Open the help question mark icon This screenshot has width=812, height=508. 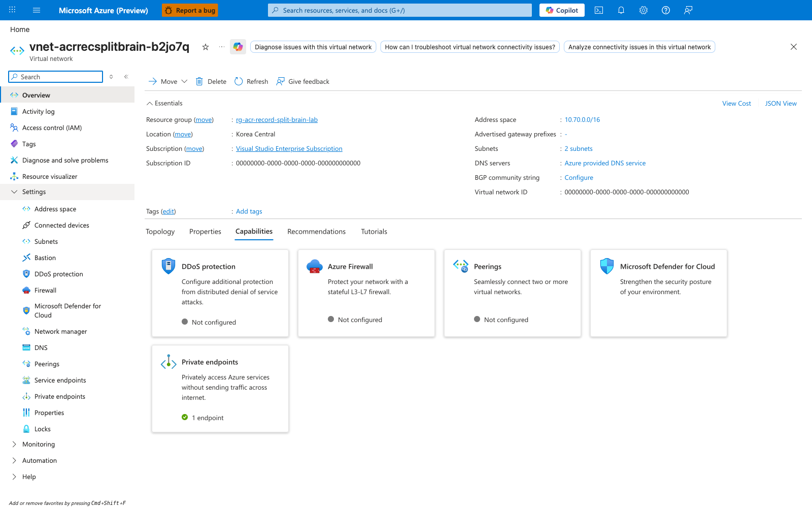666,10
